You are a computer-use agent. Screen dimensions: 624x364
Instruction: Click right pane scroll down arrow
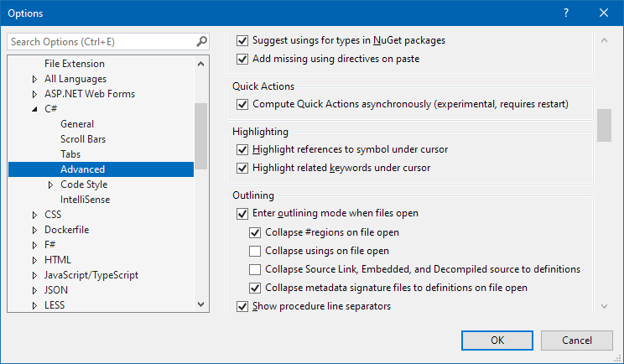tap(604, 306)
